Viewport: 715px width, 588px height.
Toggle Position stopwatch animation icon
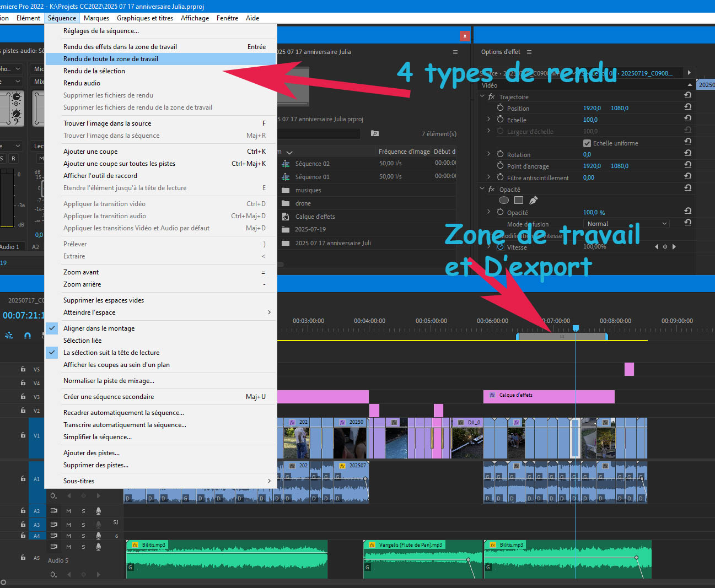(501, 108)
